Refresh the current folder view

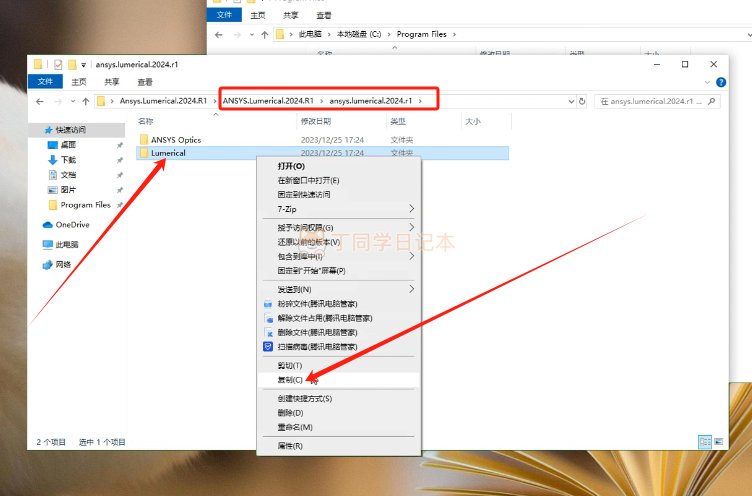click(x=581, y=101)
